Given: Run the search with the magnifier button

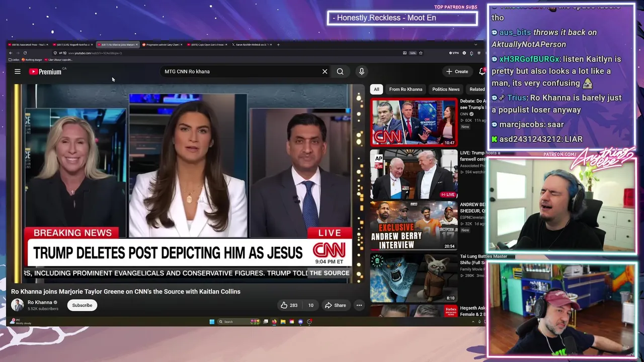Looking at the screenshot, I should click(340, 71).
